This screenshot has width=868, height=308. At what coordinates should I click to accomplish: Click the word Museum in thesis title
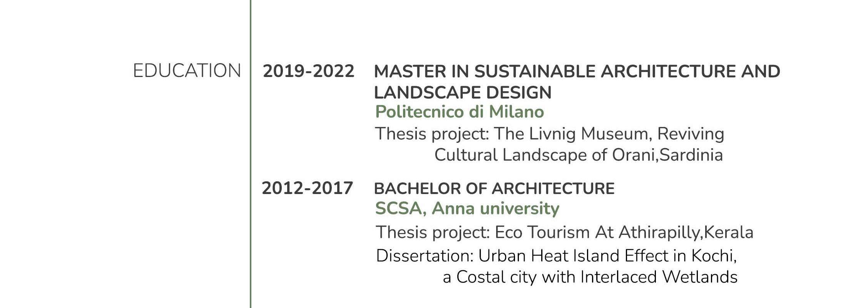point(616,134)
